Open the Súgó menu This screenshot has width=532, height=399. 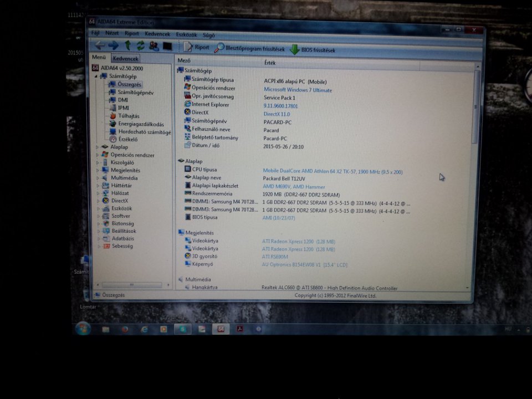209,35
